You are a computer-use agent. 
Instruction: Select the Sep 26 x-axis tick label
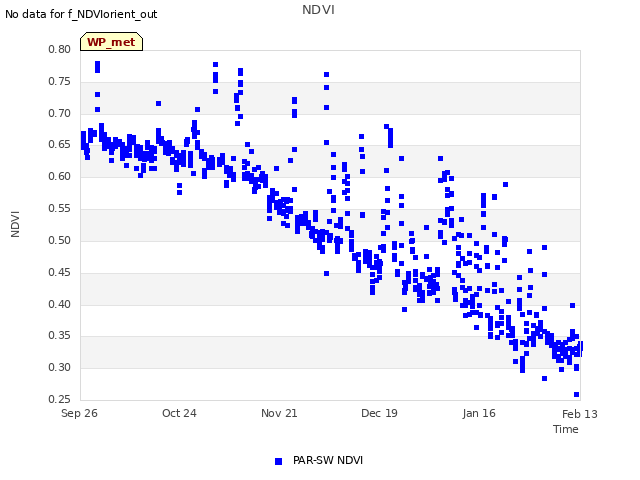(x=79, y=413)
